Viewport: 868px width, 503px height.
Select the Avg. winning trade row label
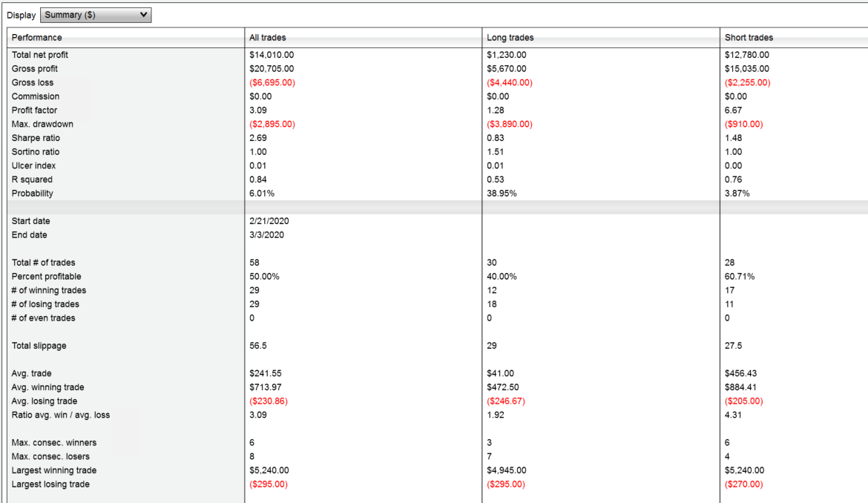[47, 387]
